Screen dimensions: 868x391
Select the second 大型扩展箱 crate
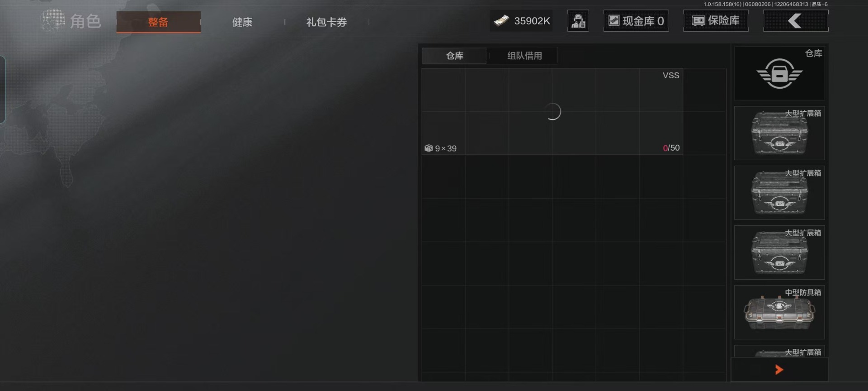tap(779, 193)
